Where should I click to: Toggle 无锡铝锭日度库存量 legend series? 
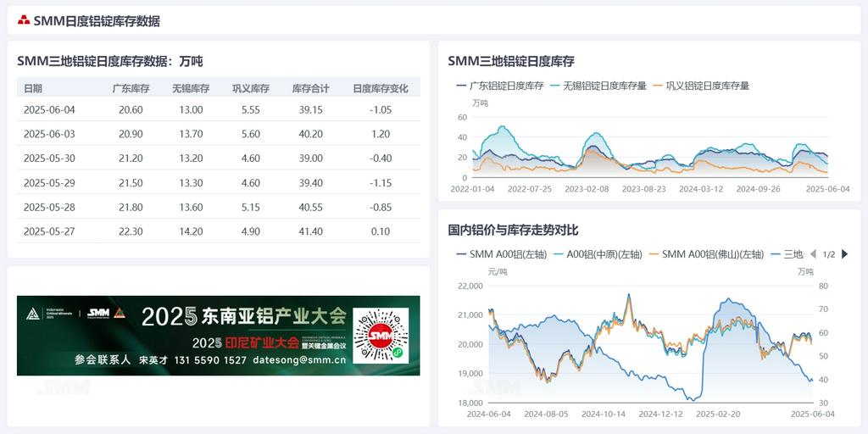(x=599, y=86)
